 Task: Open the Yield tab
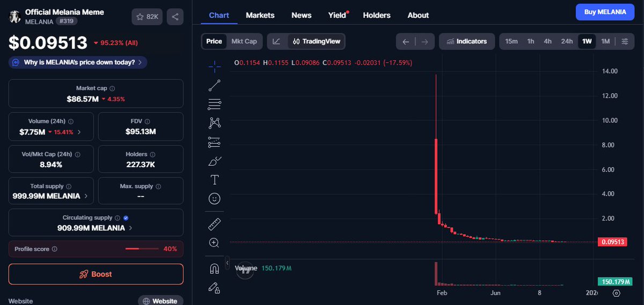338,15
